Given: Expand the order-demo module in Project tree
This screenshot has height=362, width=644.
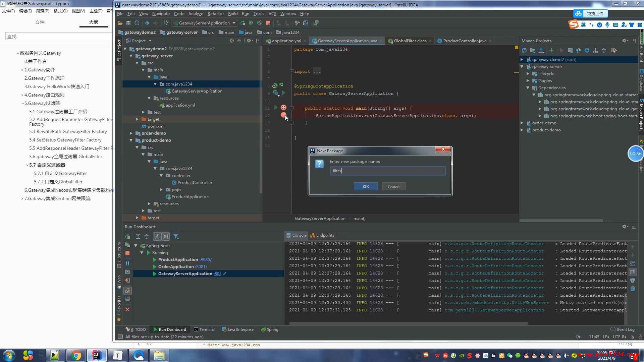Looking at the screenshot, I should [x=131, y=133].
